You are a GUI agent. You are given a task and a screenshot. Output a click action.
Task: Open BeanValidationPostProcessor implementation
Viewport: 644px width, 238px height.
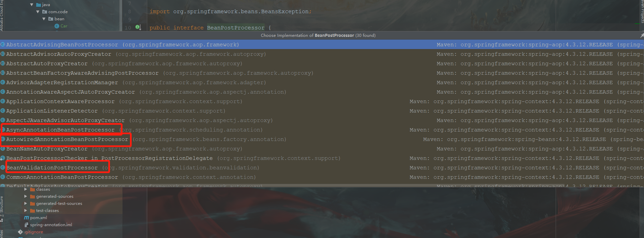coord(322,168)
